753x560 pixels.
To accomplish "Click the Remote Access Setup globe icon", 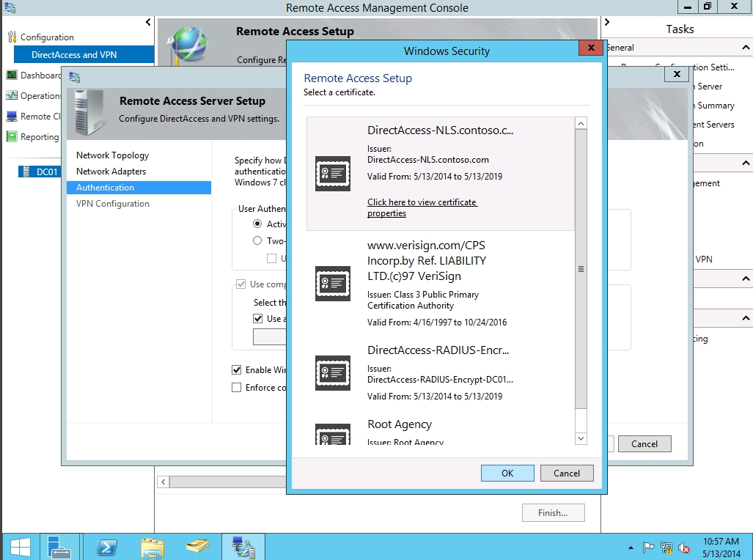I will coord(188,45).
